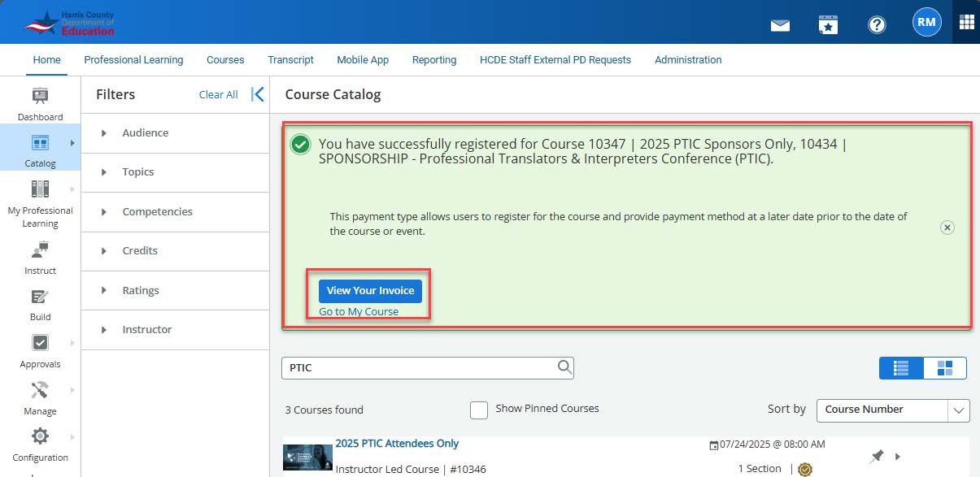
Task: Open the mail messages icon
Action: point(780,25)
